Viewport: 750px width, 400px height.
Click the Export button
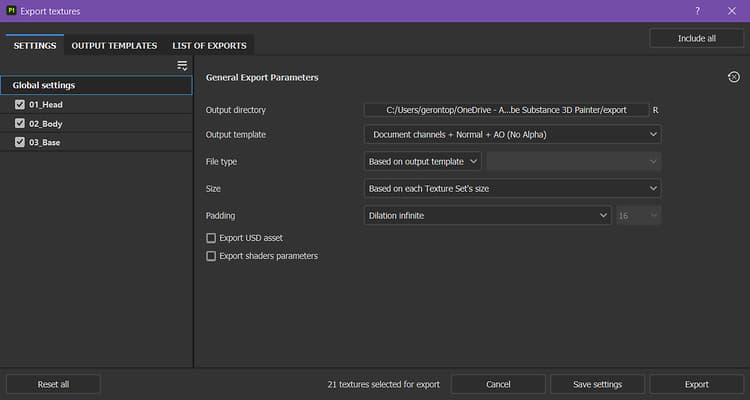696,384
